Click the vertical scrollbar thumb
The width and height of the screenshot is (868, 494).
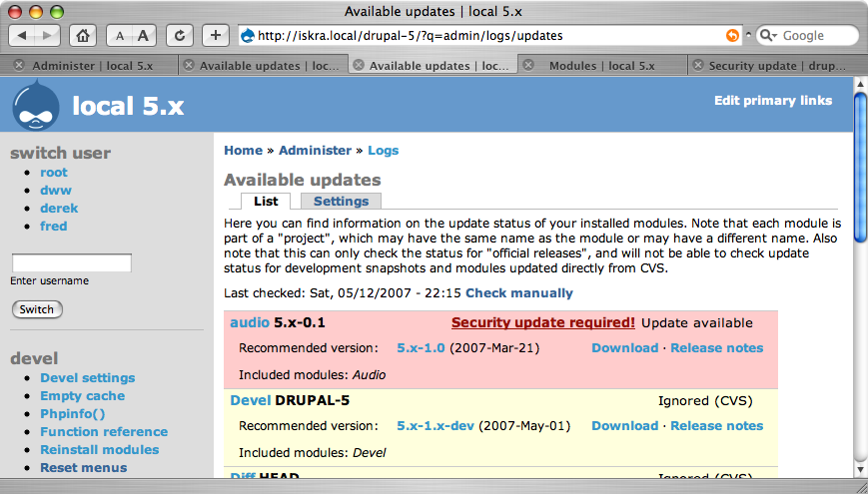click(x=861, y=167)
